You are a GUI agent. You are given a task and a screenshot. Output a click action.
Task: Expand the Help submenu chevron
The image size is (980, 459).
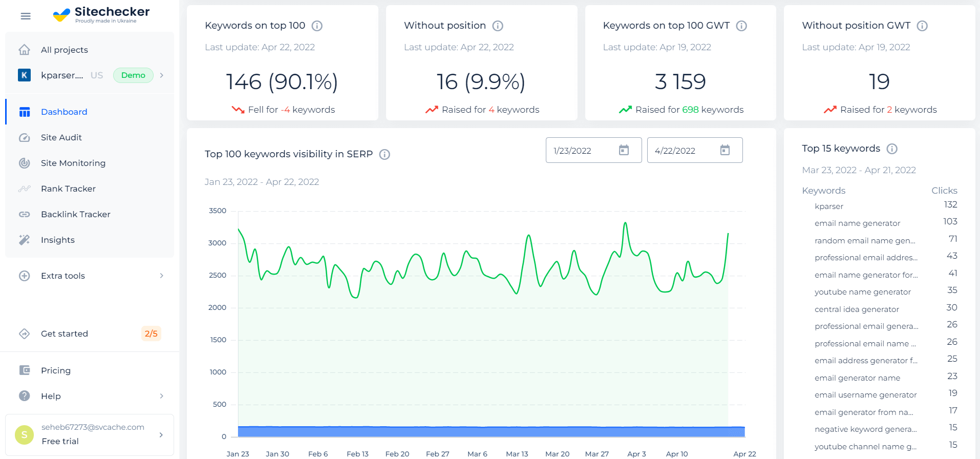162,396
